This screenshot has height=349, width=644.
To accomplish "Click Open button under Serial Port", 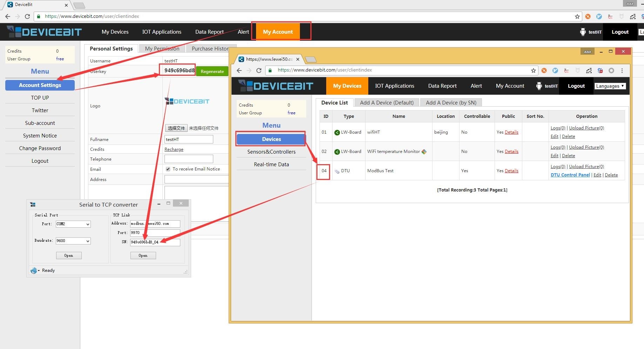I will point(69,255).
